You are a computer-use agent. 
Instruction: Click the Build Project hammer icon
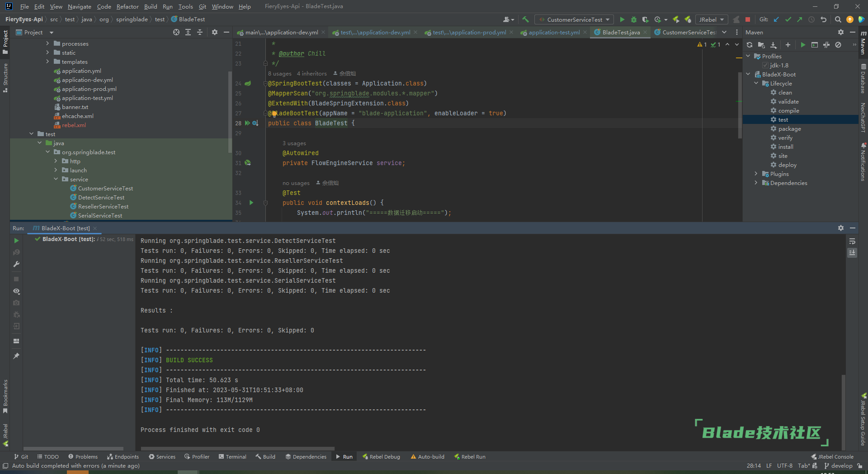[525, 19]
